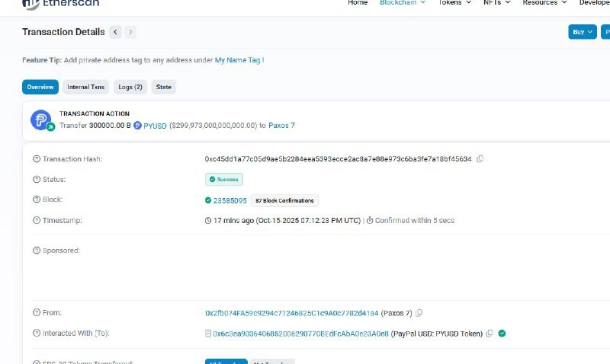The image size is (610, 364).
Task: Click the 87 Block Confirmations badge
Action: click(284, 200)
